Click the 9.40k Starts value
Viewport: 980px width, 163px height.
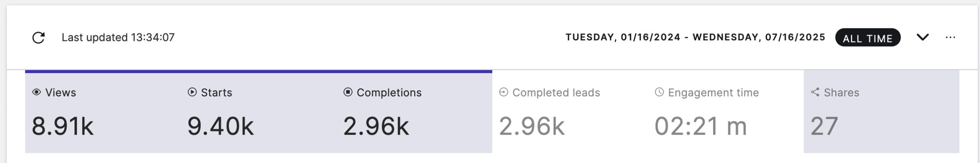(220, 126)
